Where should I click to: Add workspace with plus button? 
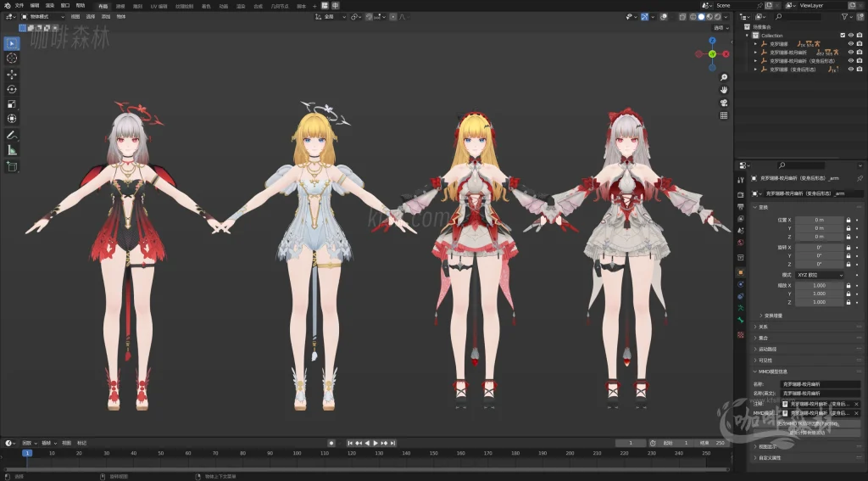tap(314, 6)
